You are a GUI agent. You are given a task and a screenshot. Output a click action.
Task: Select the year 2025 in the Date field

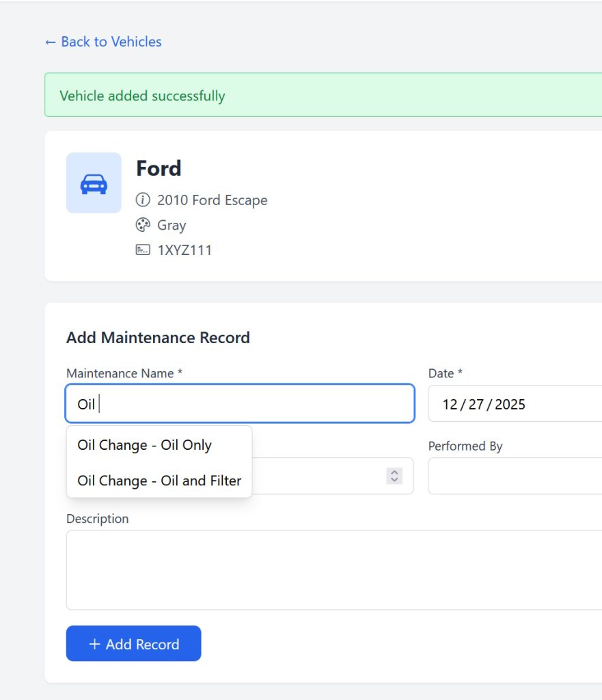(x=511, y=404)
